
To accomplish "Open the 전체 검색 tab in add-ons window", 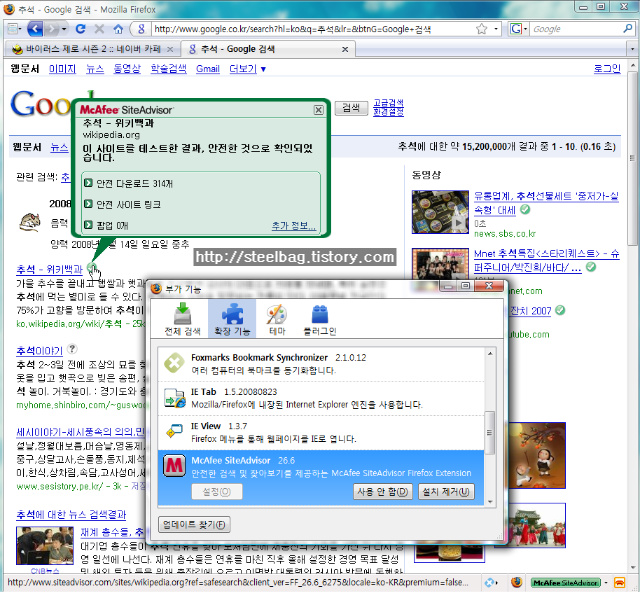I will [182, 319].
